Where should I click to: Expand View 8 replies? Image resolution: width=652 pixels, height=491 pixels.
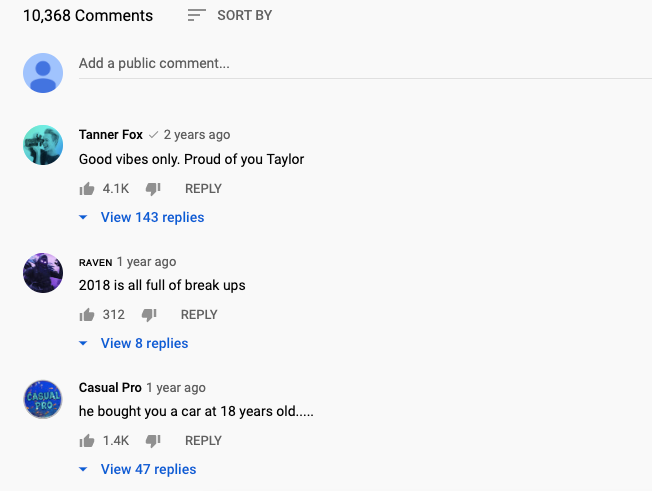(x=143, y=344)
